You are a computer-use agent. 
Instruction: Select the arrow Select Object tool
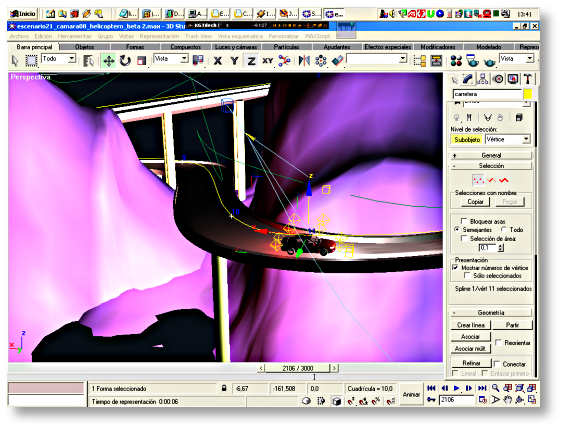coord(15,60)
